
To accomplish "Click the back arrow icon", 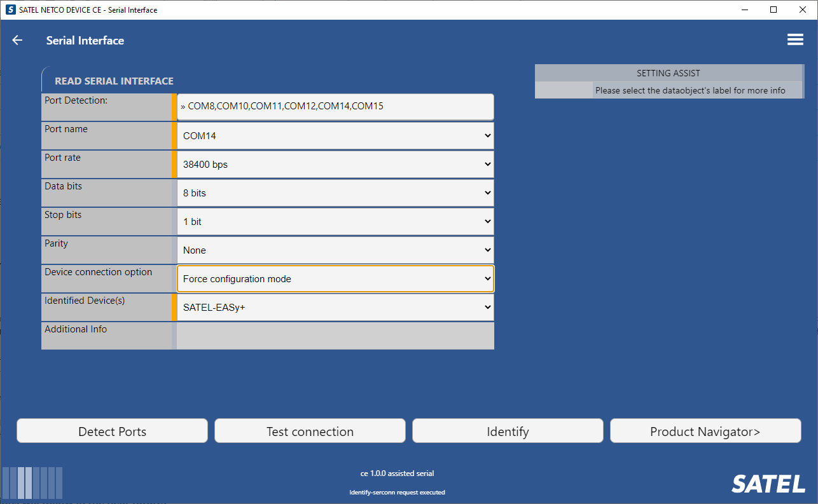I will (x=17, y=40).
